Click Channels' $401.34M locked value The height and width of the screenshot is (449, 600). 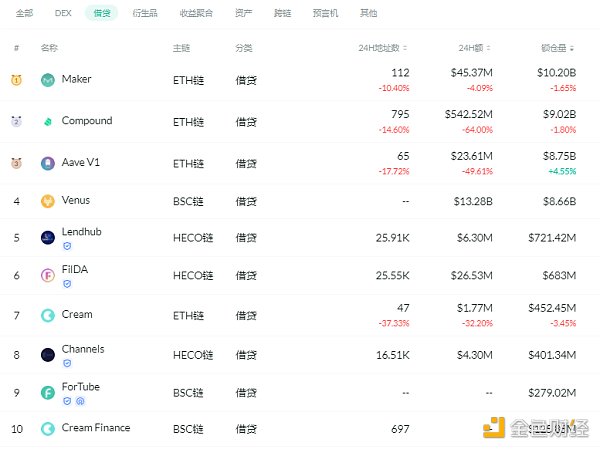[552, 355]
